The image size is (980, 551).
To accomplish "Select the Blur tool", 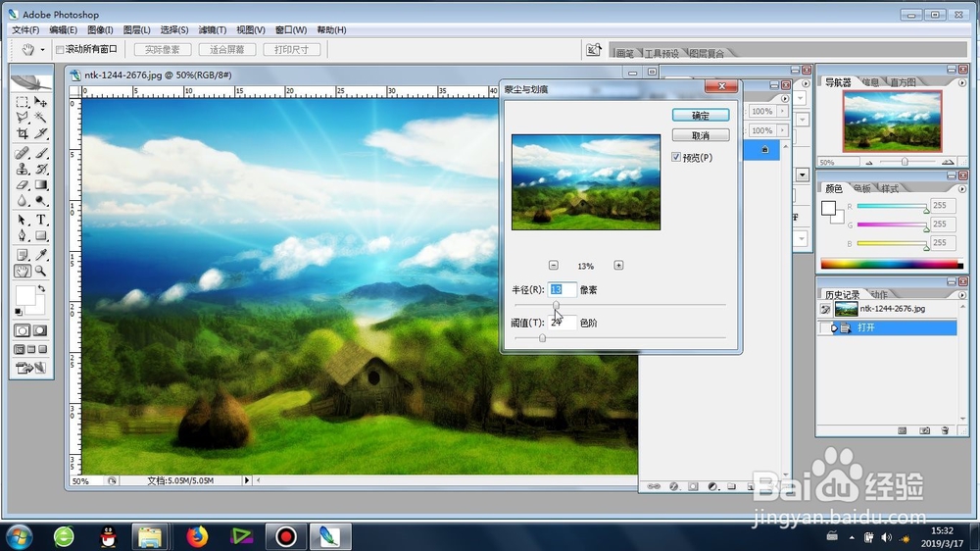I will 23,201.
